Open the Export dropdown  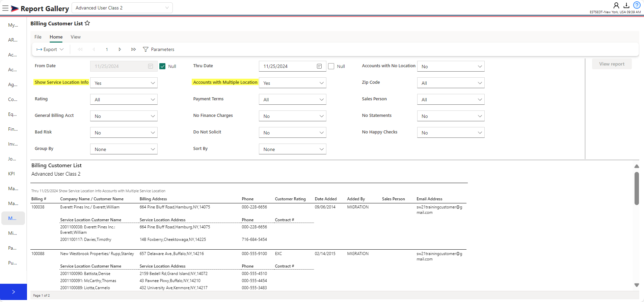[50, 49]
